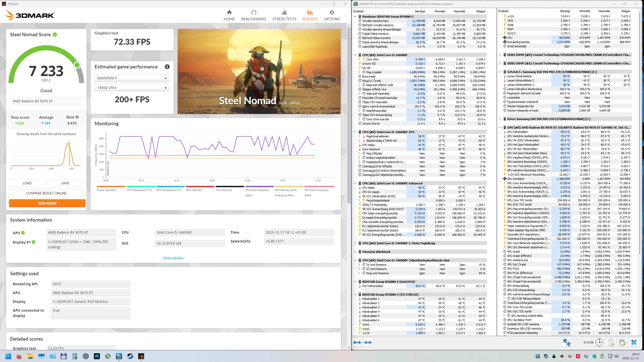Click HWiNFO collapse columns arrows button

click(x=368, y=342)
